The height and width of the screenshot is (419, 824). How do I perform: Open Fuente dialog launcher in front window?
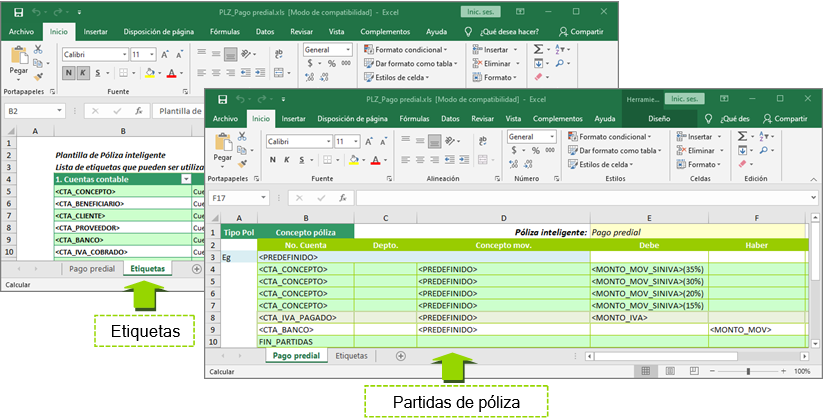click(x=389, y=179)
